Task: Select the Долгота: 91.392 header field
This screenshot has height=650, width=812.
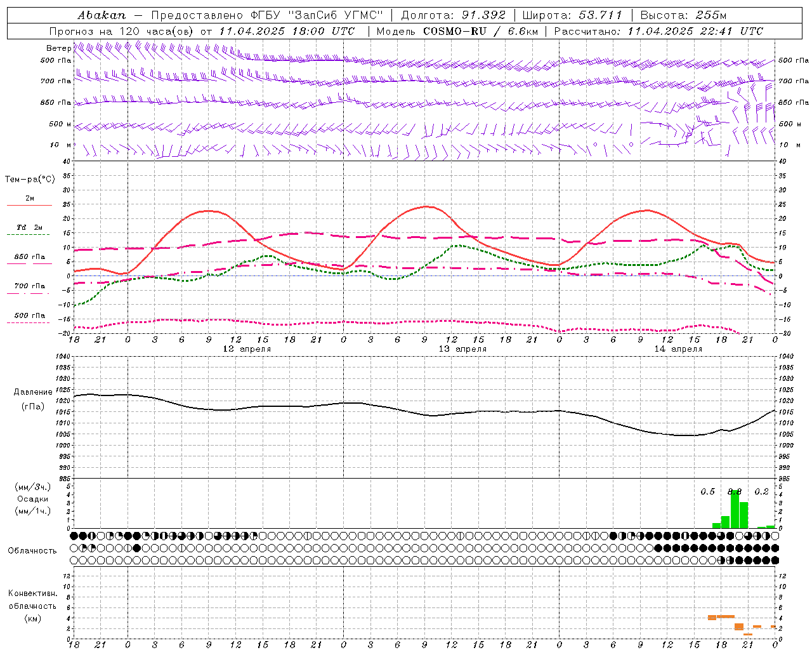Action: click(x=453, y=15)
